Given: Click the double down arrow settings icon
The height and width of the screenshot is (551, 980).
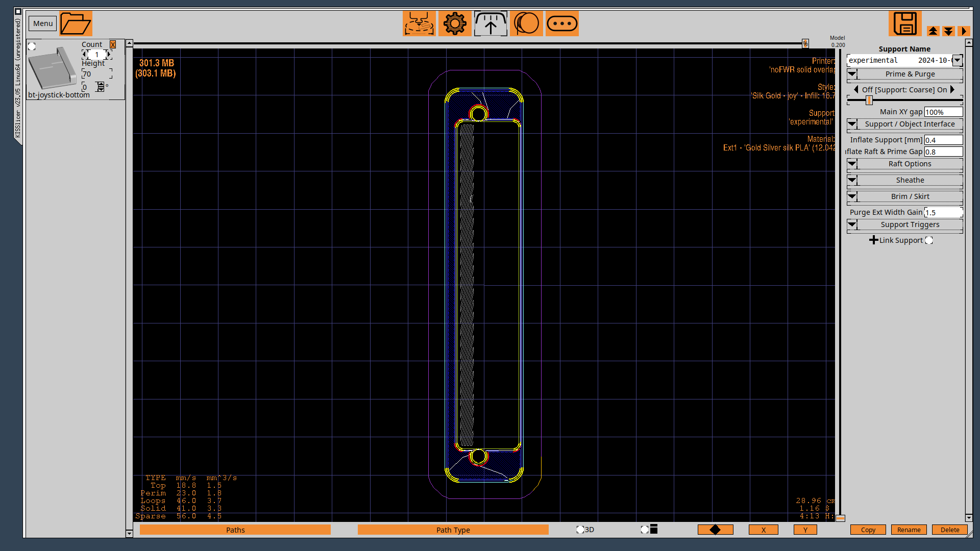Looking at the screenshot, I should [948, 31].
